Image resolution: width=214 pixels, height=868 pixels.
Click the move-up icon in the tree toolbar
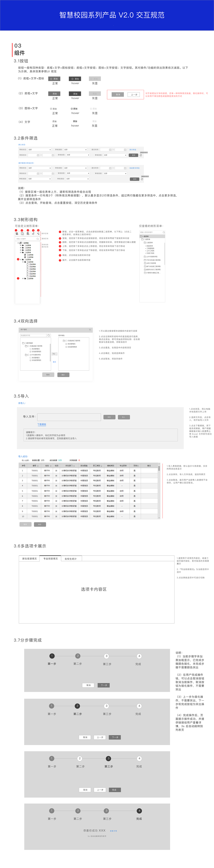(x=33, y=234)
